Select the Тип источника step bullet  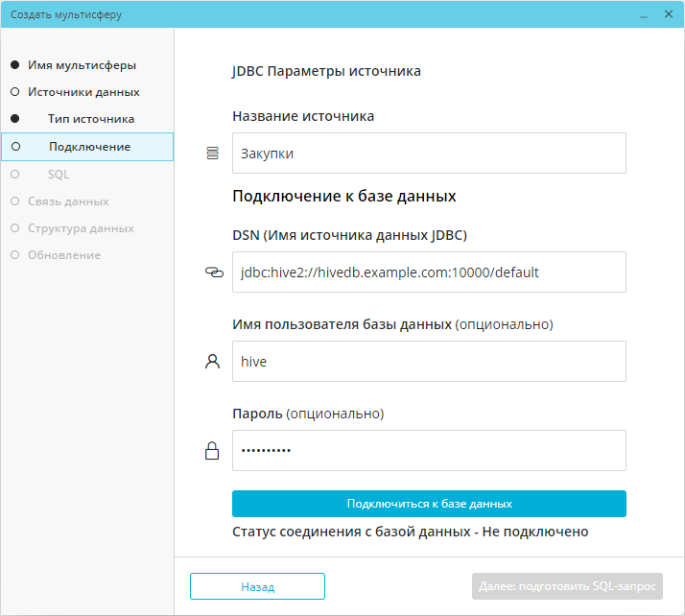(x=14, y=119)
